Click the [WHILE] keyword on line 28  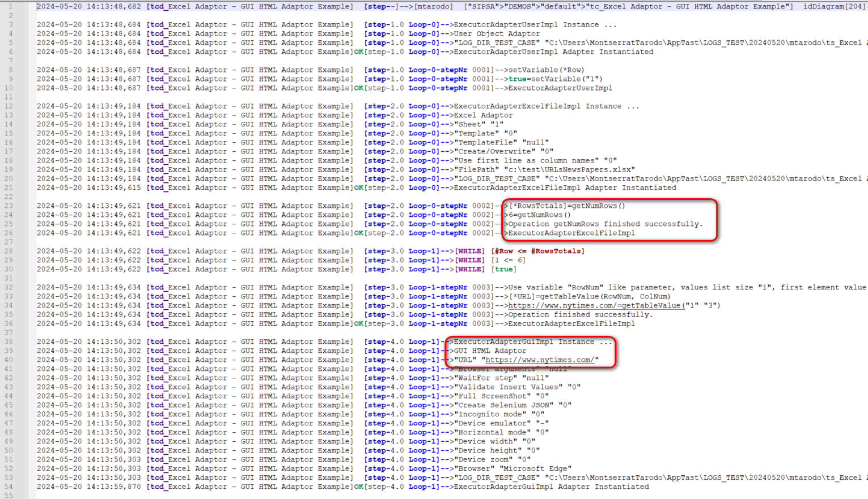coord(470,251)
